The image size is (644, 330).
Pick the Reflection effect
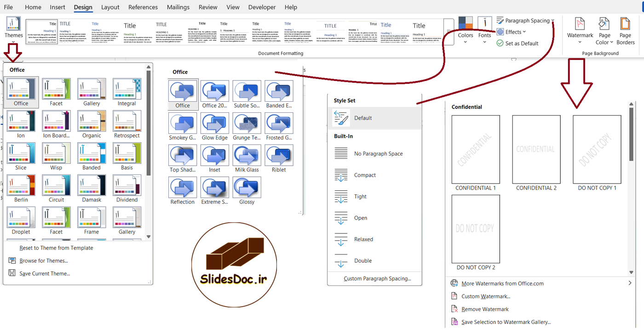point(183,191)
